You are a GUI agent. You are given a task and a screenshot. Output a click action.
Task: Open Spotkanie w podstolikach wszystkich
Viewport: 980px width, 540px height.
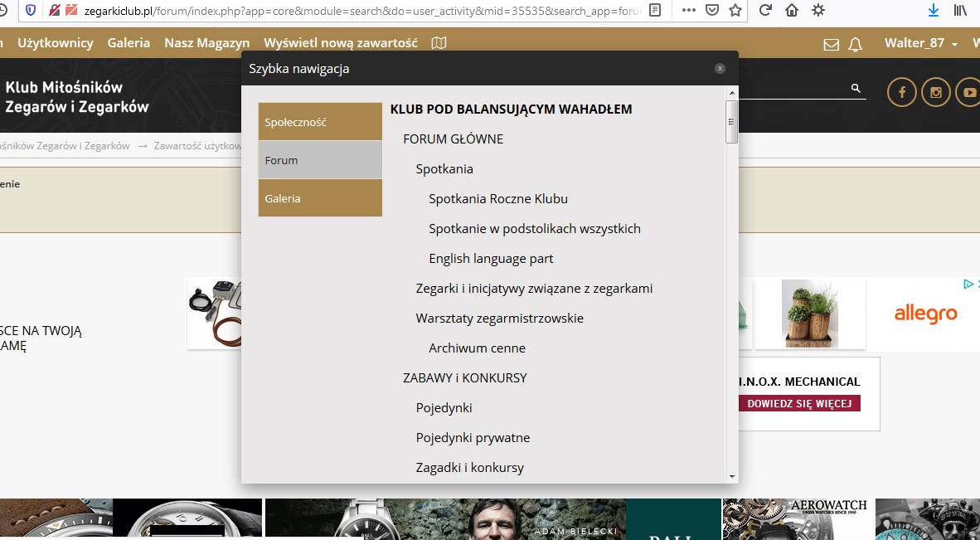535,229
